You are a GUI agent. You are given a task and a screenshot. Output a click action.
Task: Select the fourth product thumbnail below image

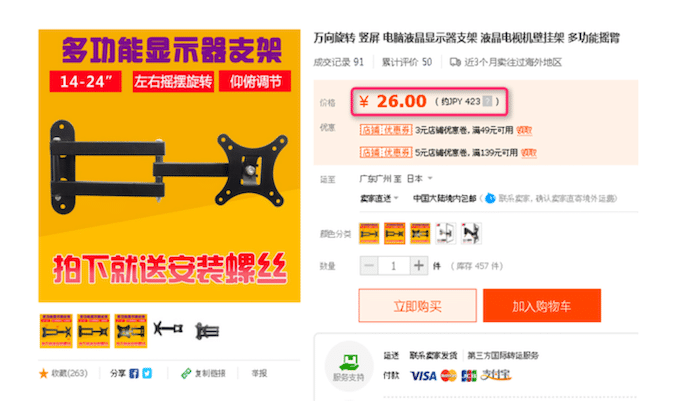(x=168, y=330)
